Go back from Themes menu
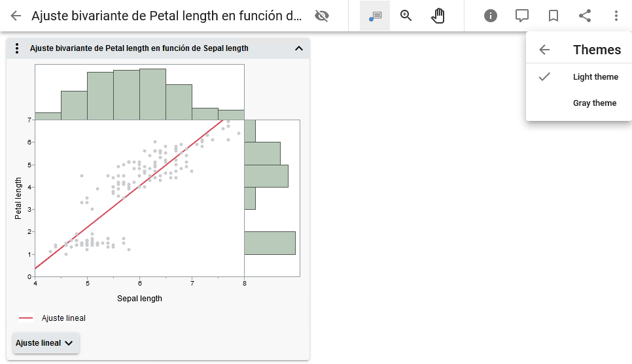 pos(544,50)
